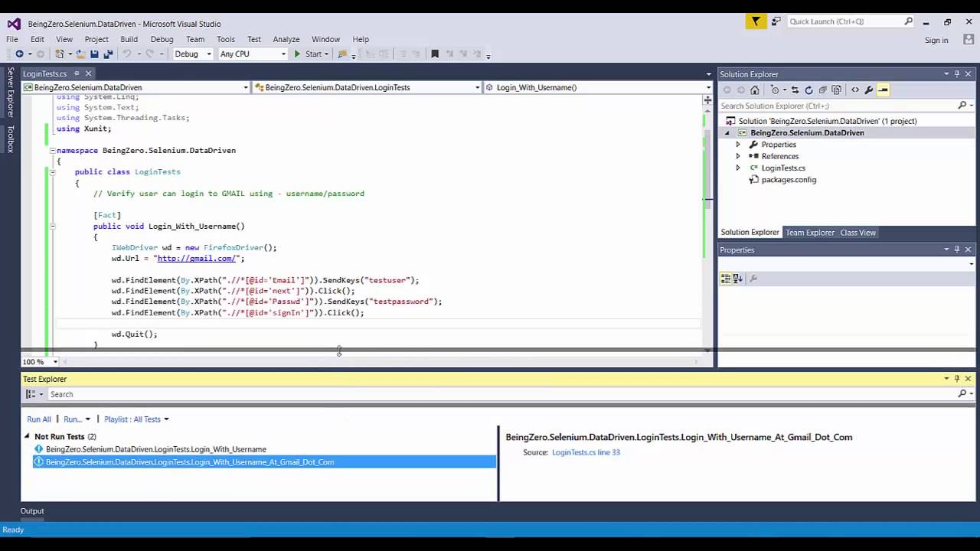
Task: Open the File menu
Action: pos(12,39)
